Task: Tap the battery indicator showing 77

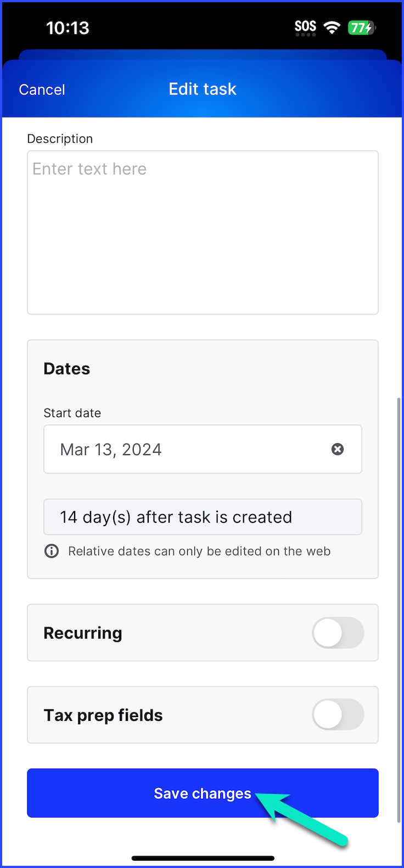Action: coord(362,27)
